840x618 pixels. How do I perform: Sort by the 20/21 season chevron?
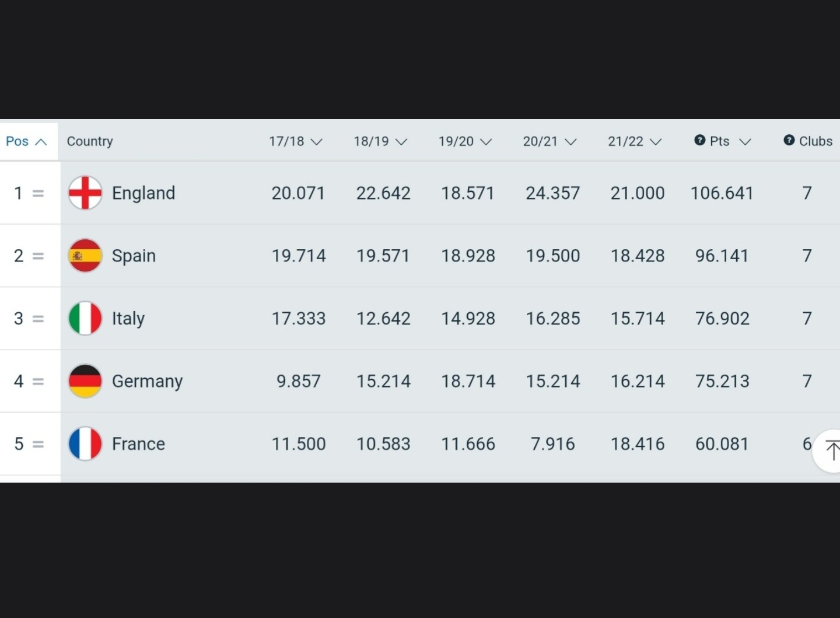point(570,142)
